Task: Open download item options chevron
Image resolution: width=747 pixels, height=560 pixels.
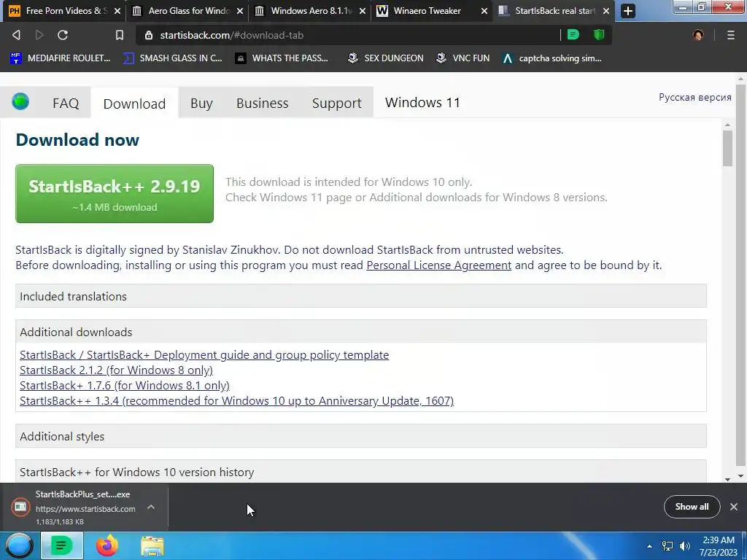Action: click(x=150, y=507)
